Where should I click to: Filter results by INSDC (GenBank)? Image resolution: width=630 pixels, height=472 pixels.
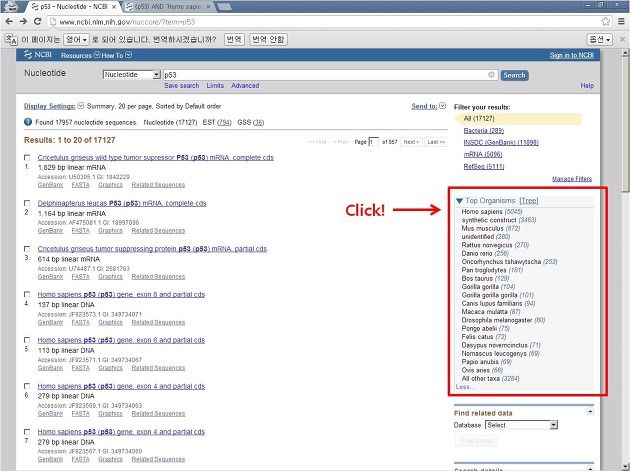click(x=501, y=142)
